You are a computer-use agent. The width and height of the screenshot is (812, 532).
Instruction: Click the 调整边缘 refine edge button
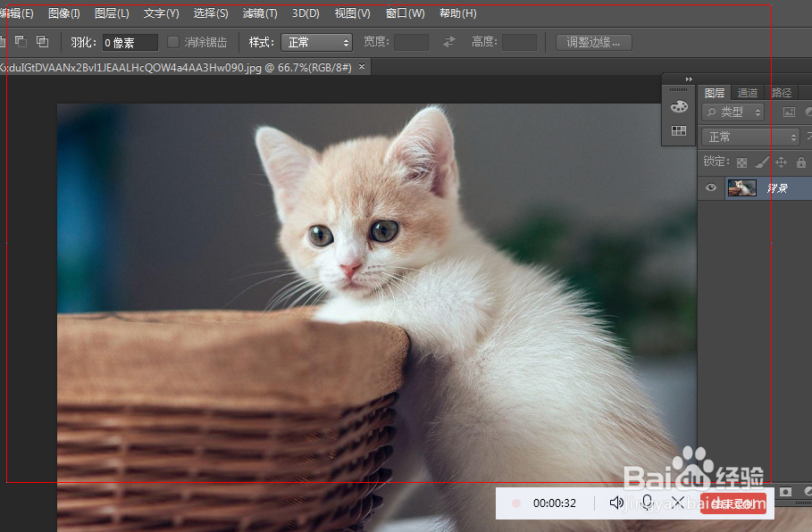(x=593, y=42)
